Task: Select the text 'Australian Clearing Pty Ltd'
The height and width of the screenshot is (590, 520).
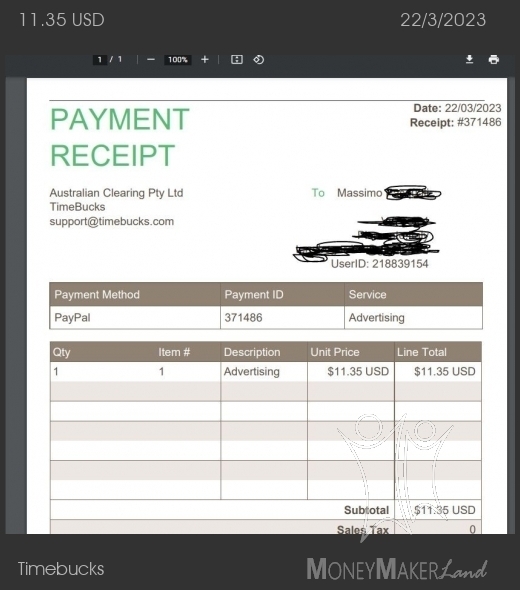Action: pos(116,193)
